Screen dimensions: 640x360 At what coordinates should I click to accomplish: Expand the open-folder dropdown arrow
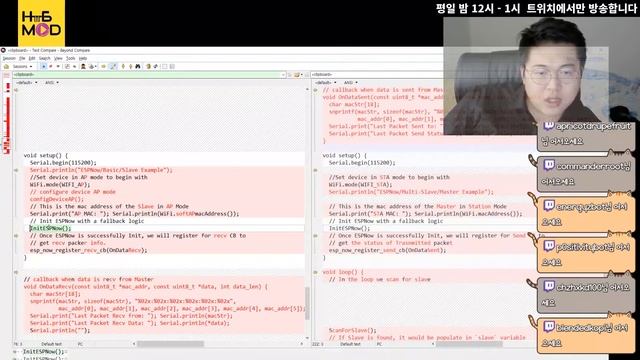[301, 75]
